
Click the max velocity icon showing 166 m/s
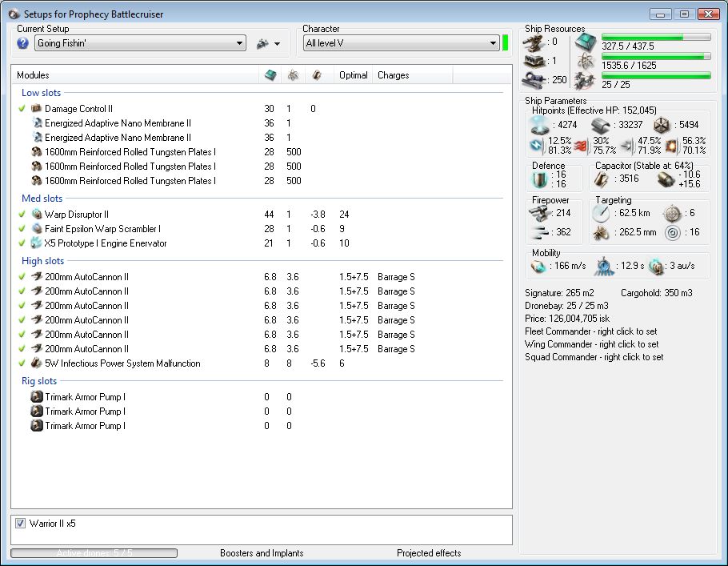click(x=538, y=267)
